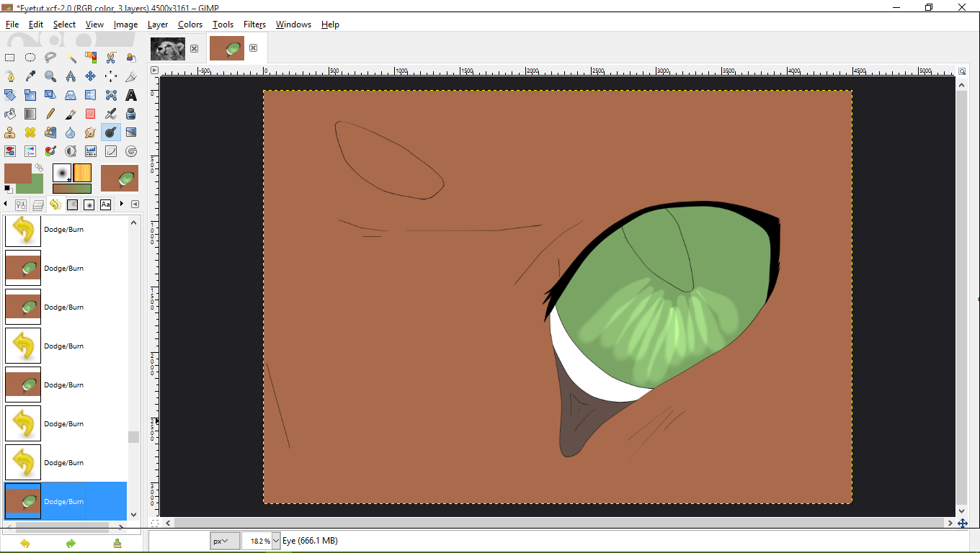The image size is (980, 553).
Task: Open the zoom percentage dropdown arrow
Action: pos(276,541)
